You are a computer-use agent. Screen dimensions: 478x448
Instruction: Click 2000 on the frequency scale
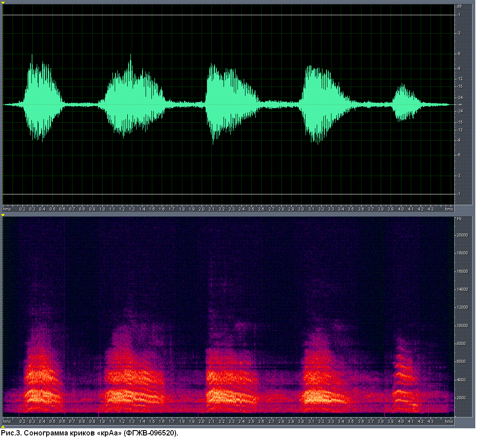pos(461,398)
